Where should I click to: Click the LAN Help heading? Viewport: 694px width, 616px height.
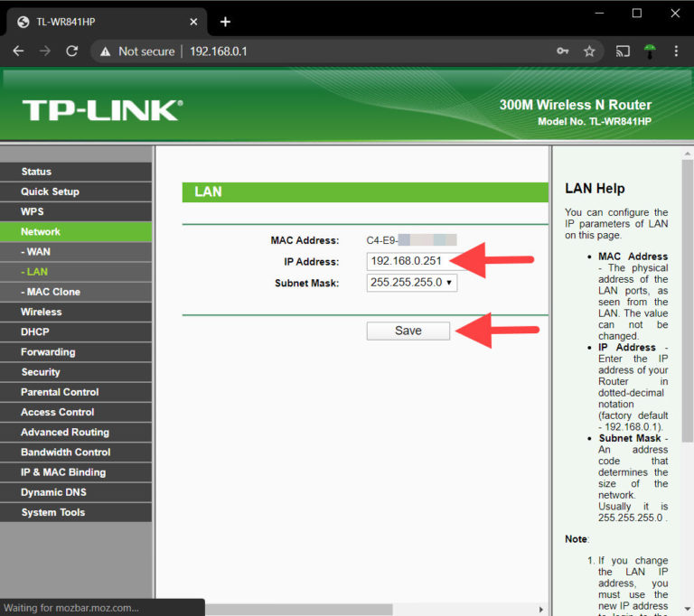pyautogui.click(x=595, y=189)
